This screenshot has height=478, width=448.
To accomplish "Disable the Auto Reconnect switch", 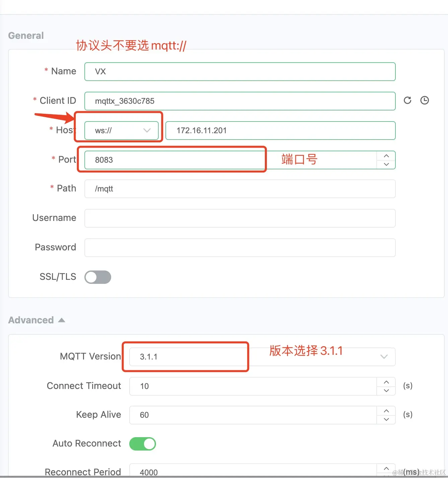I will (x=143, y=444).
